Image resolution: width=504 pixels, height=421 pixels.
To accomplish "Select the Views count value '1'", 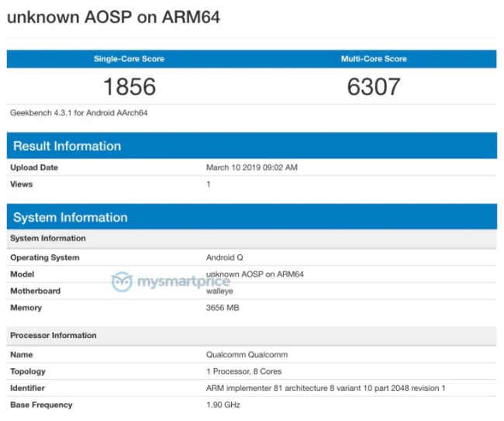I will pos(209,185).
